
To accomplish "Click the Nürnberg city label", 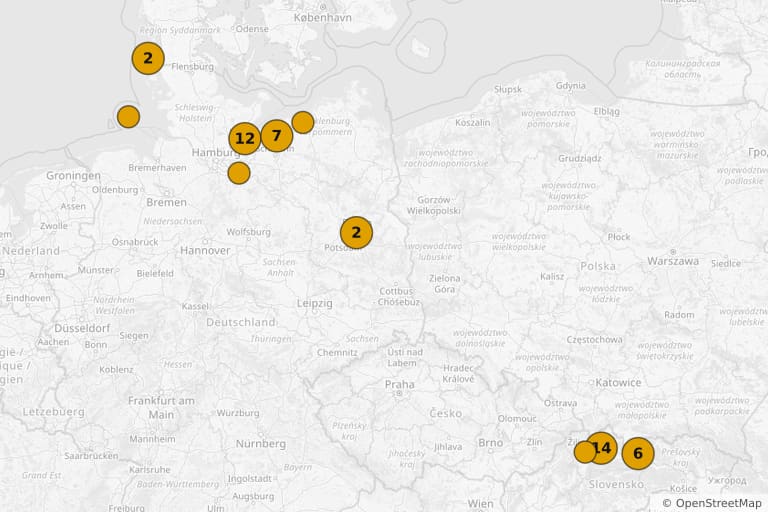I will click(x=261, y=444).
